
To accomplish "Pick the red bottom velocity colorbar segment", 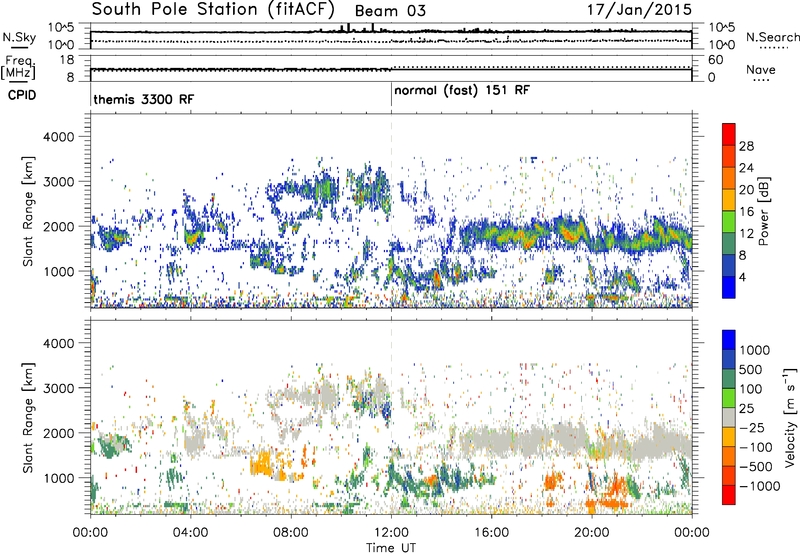I will point(729,494).
